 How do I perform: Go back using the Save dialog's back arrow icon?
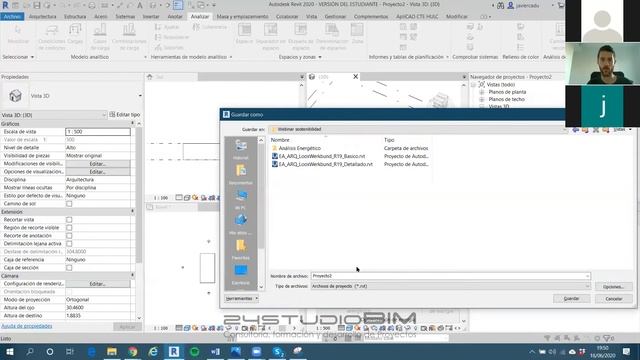coord(576,130)
